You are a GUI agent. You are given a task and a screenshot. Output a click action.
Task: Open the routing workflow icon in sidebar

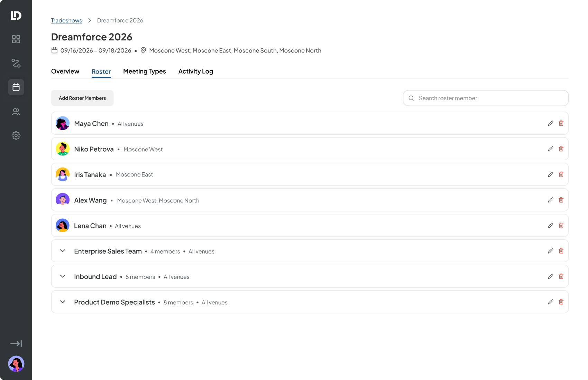16,63
